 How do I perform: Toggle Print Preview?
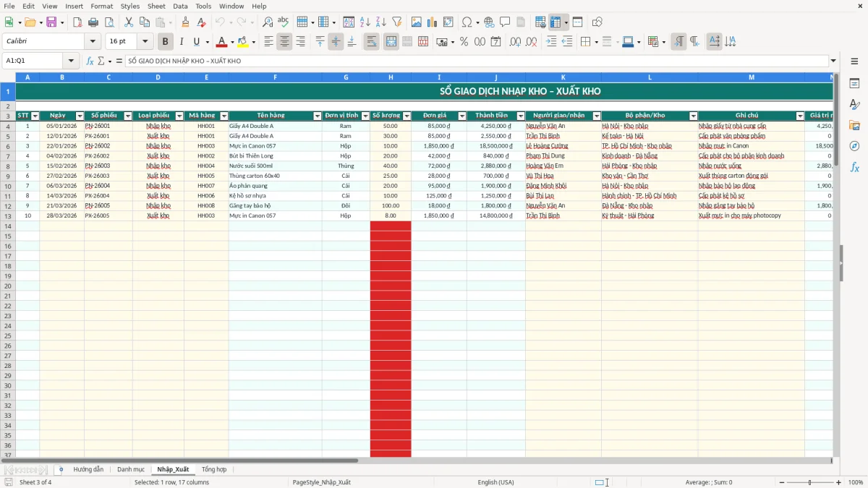(109, 22)
